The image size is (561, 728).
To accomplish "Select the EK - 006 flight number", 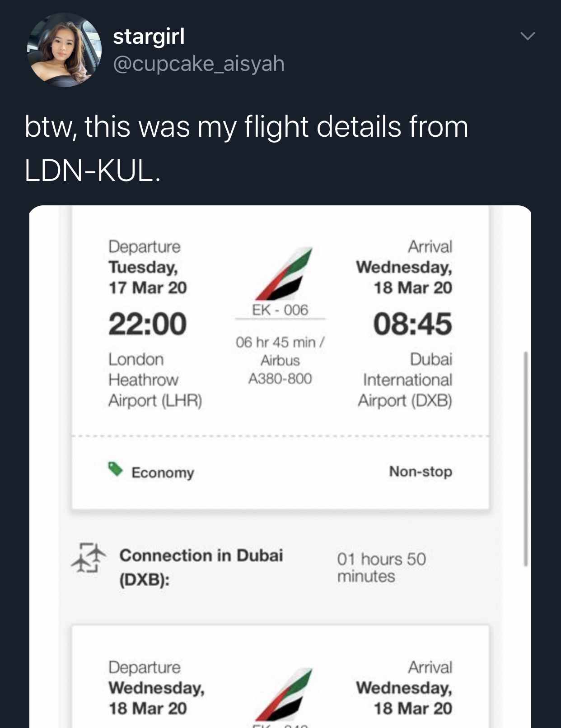I will click(280, 310).
